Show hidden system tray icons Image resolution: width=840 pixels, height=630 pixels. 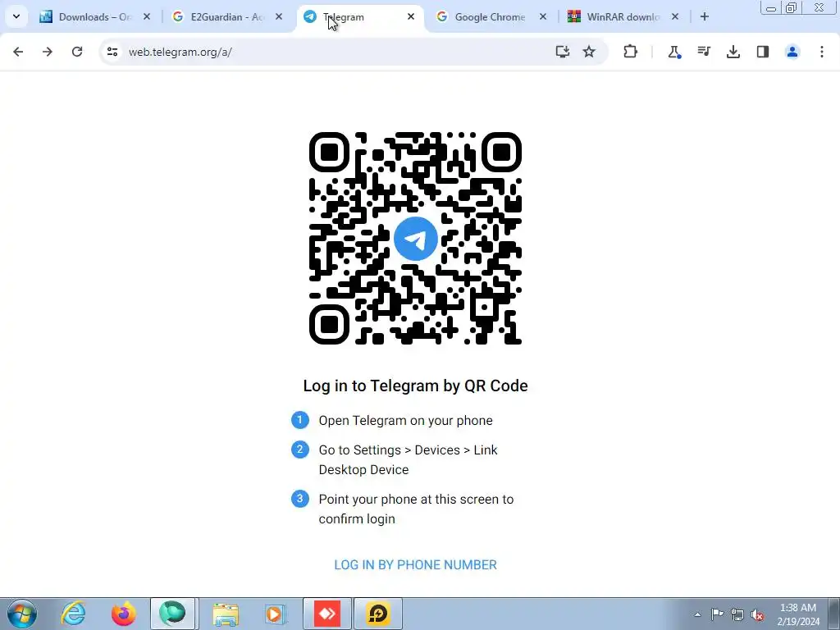697,614
